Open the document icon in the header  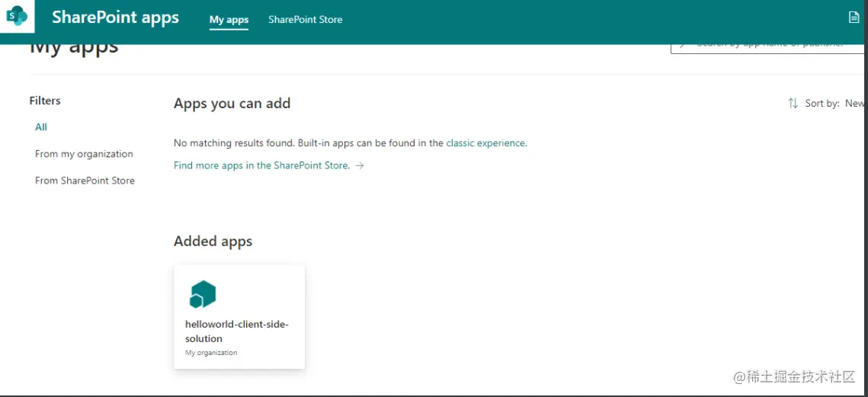point(854,18)
